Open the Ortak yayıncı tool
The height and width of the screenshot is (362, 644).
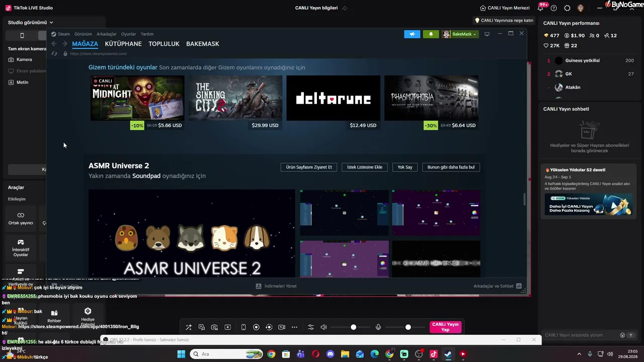[x=21, y=219]
